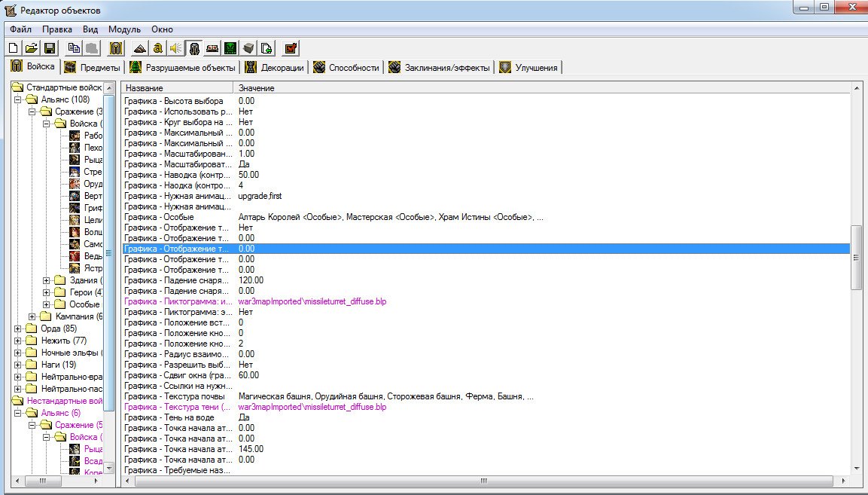Click the 145.00 value cell
The height and width of the screenshot is (495, 868).
[x=251, y=449]
